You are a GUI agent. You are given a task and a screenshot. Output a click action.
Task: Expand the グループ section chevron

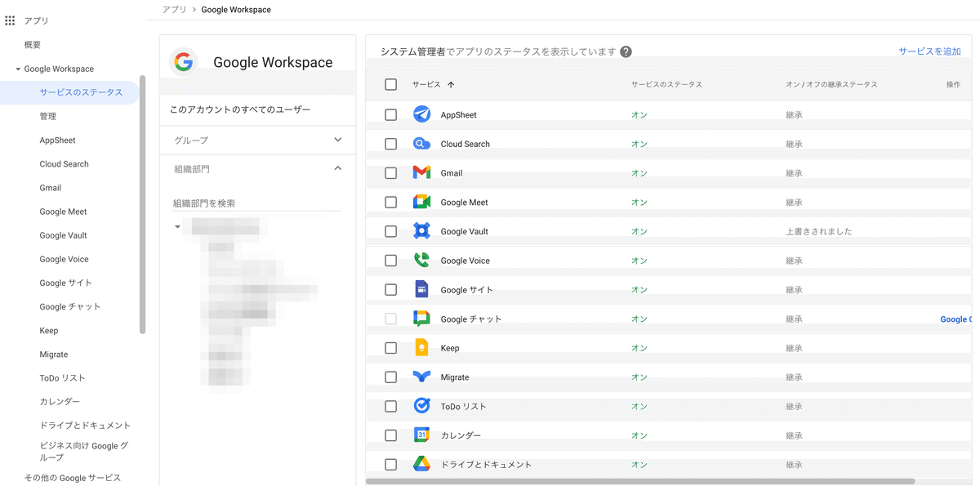tap(338, 140)
